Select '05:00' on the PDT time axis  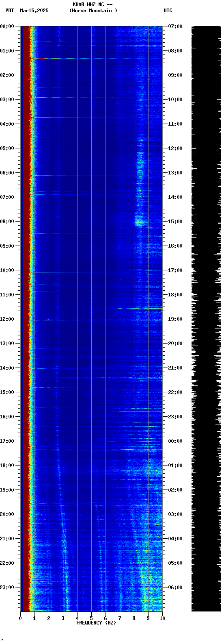click(x=7, y=148)
